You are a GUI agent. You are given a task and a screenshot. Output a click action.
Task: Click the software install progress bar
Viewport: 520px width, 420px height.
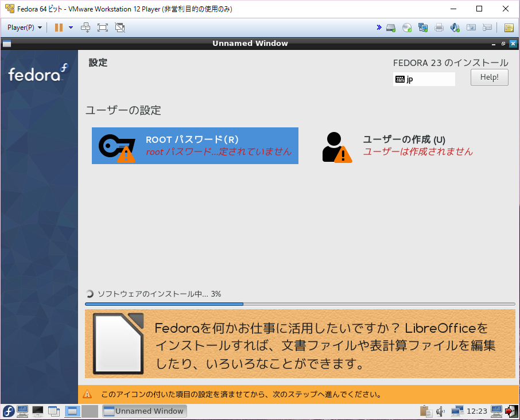(300, 304)
